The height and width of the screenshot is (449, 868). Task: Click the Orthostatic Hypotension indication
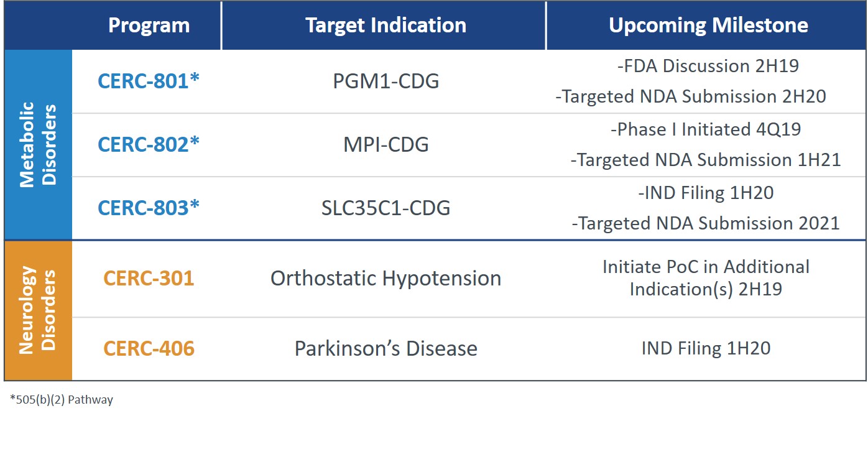coord(386,278)
